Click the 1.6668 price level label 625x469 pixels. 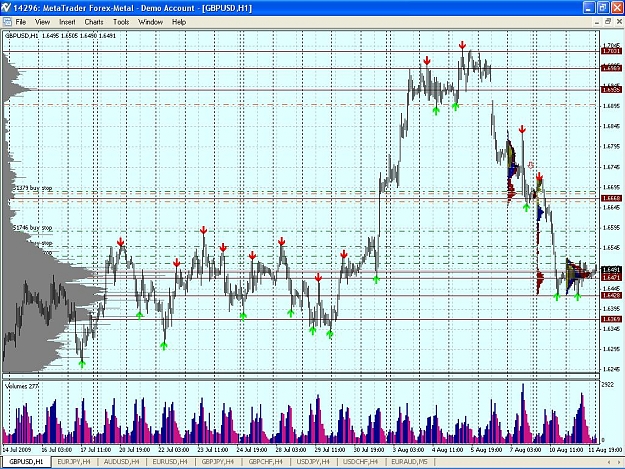(x=611, y=198)
